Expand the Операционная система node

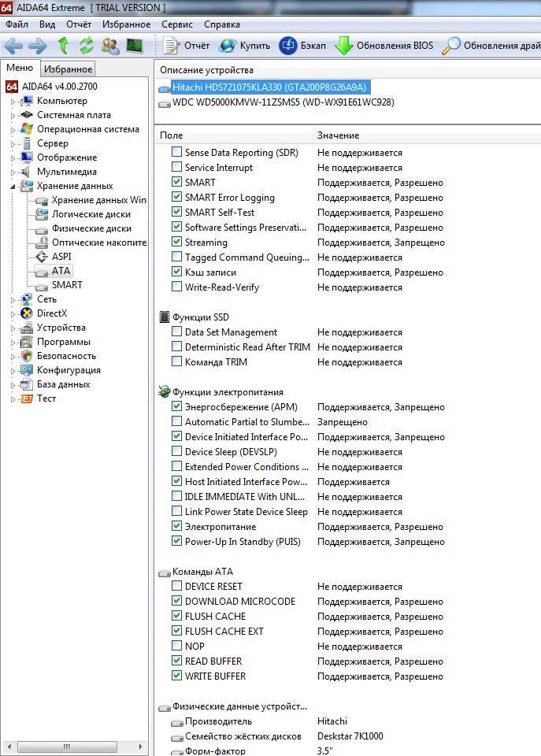coord(13,130)
